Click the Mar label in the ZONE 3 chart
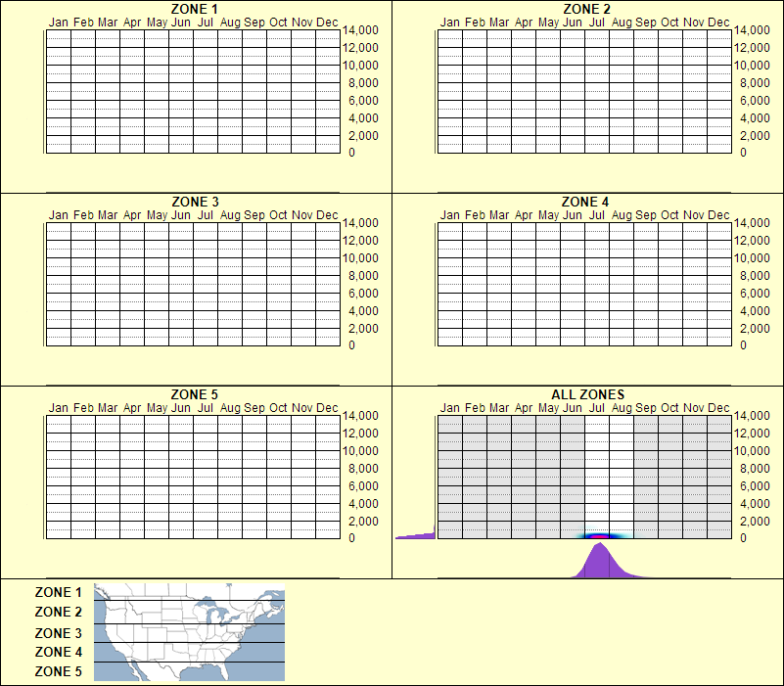 [x=108, y=215]
